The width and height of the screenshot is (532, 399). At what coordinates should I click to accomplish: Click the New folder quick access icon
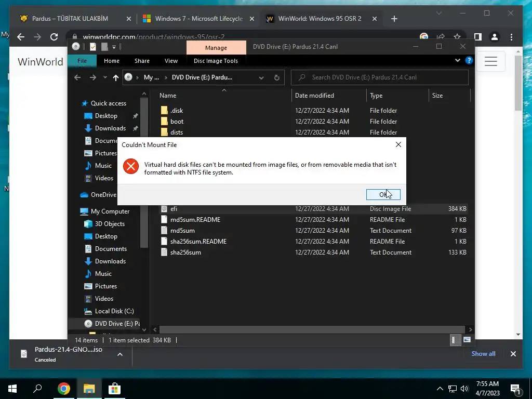(104, 47)
